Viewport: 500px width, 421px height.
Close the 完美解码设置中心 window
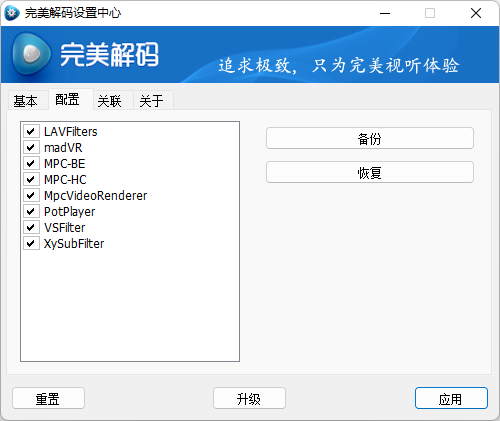click(x=476, y=13)
